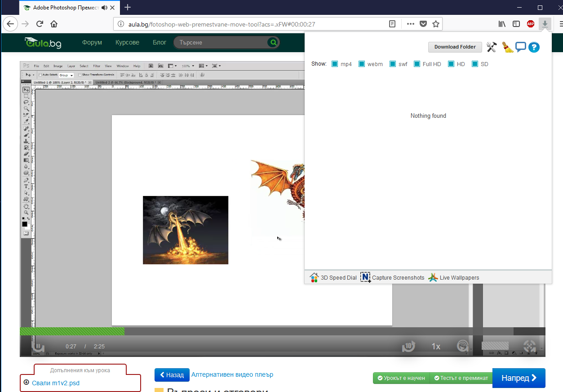Image resolution: width=563 pixels, height=392 pixels.
Task: Click the blue Назад button
Action: click(172, 375)
